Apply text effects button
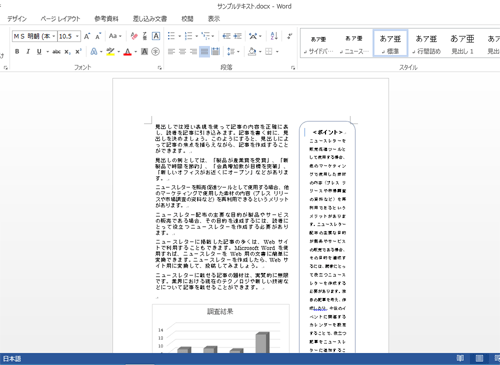500x365 pixels. pyautogui.click(x=94, y=52)
